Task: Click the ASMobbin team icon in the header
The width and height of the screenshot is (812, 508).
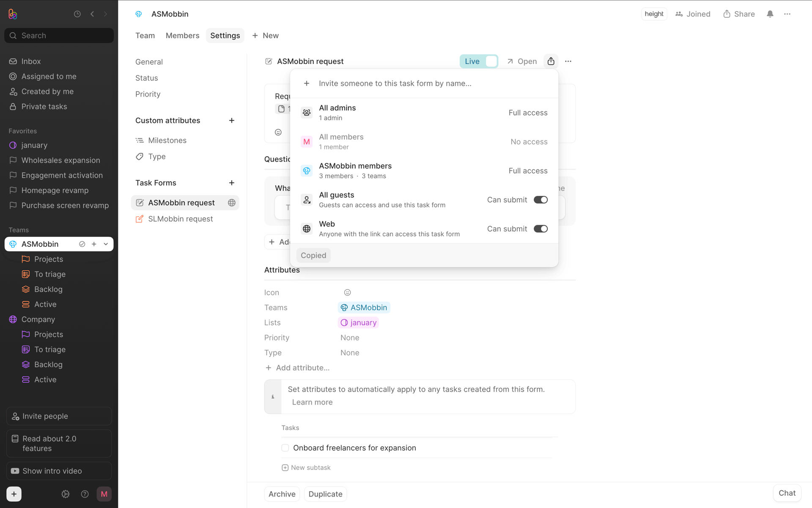Action: point(138,14)
